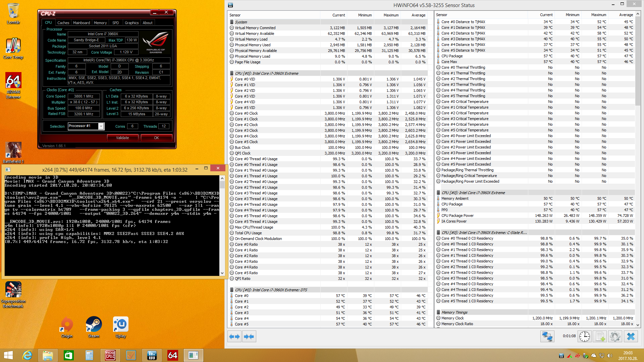Select the Core #0 VID sensor row
The height and width of the screenshot is (362, 644).
328,79
